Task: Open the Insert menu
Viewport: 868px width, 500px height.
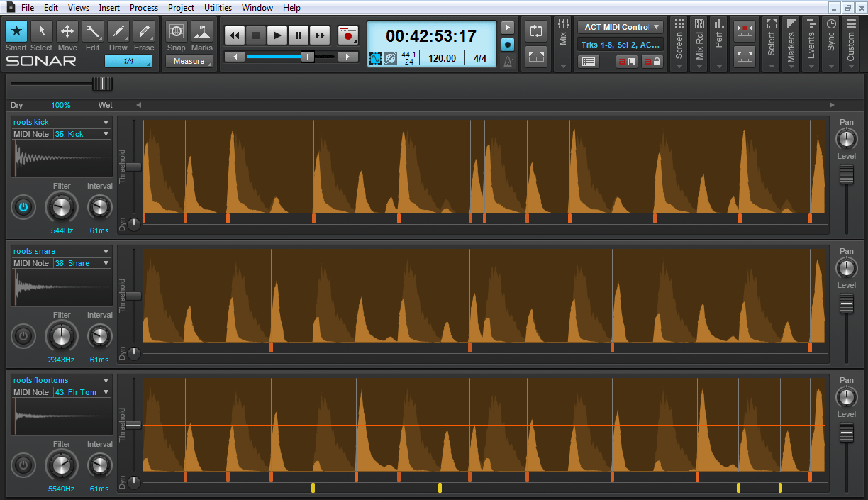Action: point(109,8)
